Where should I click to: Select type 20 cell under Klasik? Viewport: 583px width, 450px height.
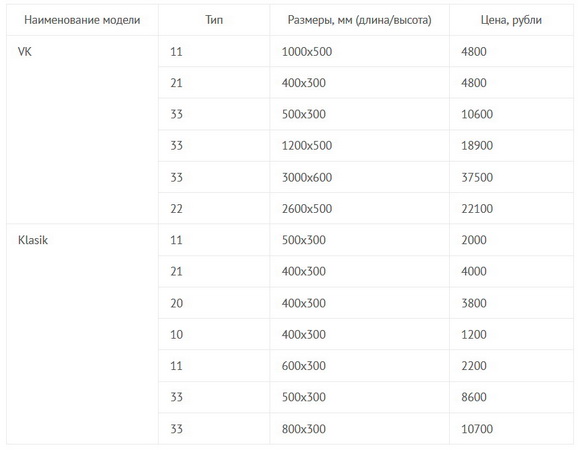[214, 303]
